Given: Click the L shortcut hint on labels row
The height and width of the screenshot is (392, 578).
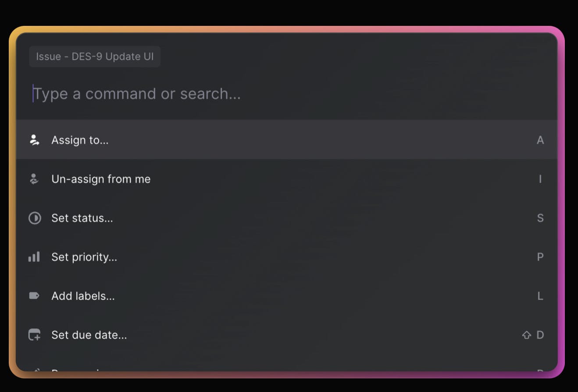Looking at the screenshot, I should coord(540,296).
